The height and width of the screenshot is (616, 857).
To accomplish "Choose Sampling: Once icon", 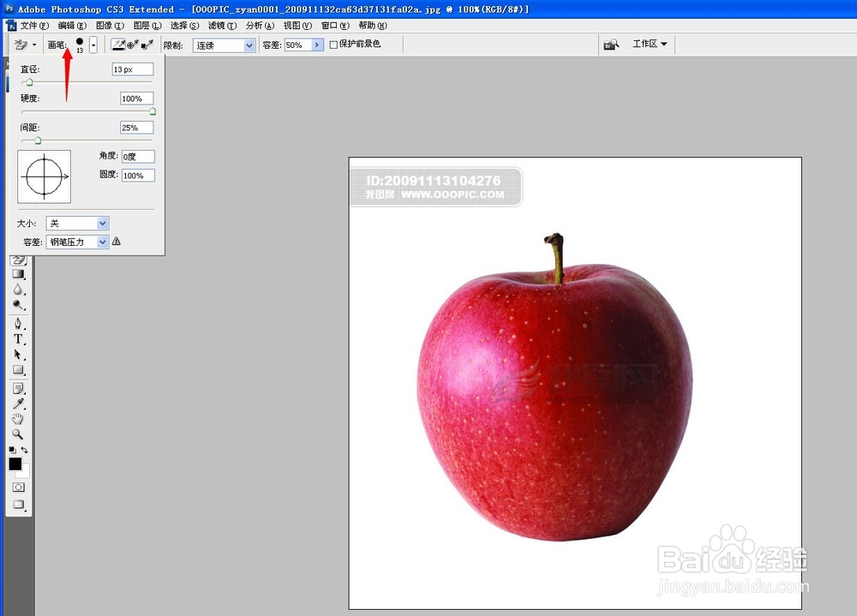I will 132,45.
